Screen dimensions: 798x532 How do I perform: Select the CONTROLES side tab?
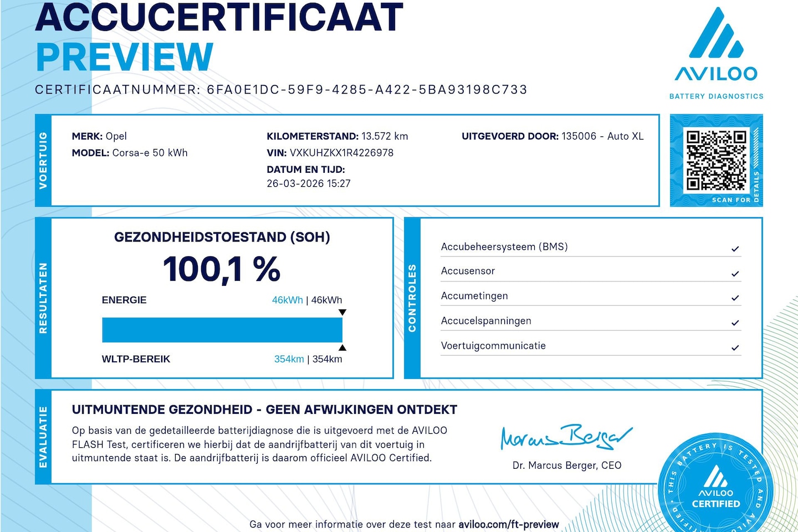click(412, 298)
